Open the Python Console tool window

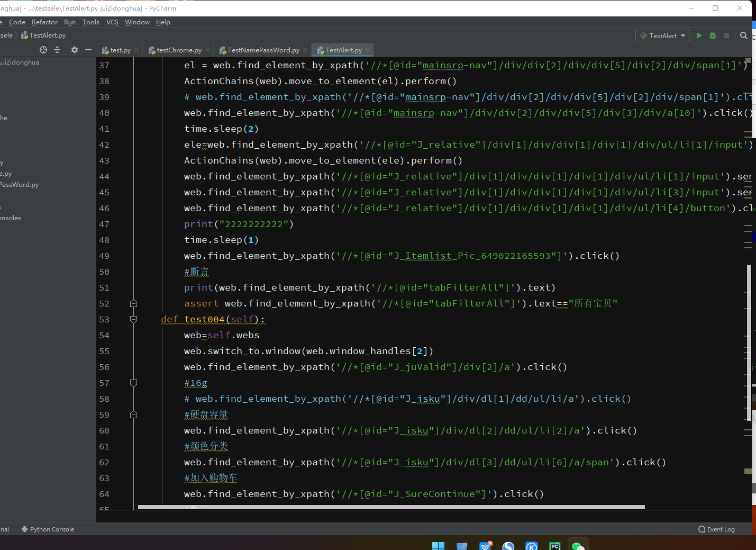tap(48, 529)
